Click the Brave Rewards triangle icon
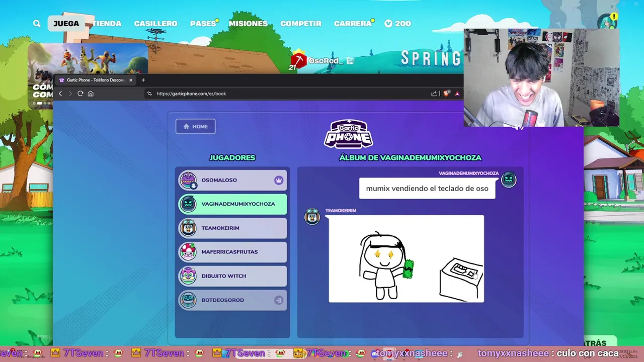The image size is (644, 362). coord(457,94)
